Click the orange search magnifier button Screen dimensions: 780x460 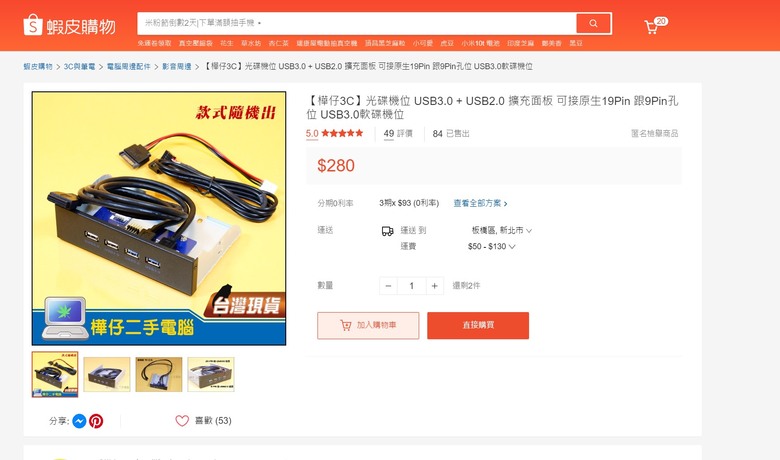pyautogui.click(x=593, y=23)
